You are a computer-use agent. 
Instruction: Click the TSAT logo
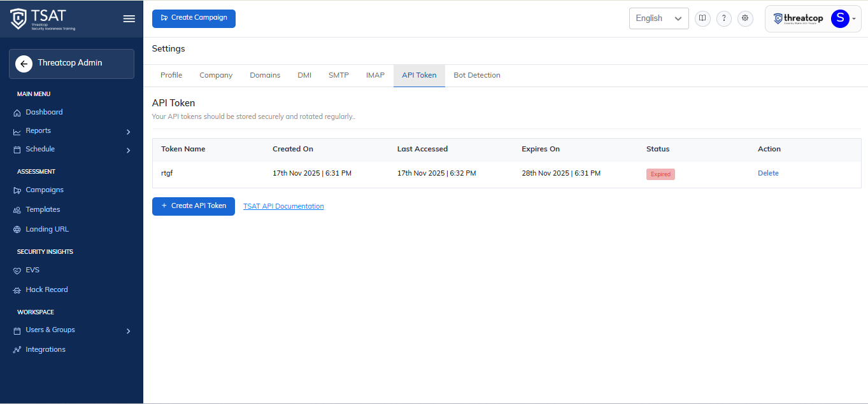43,19
